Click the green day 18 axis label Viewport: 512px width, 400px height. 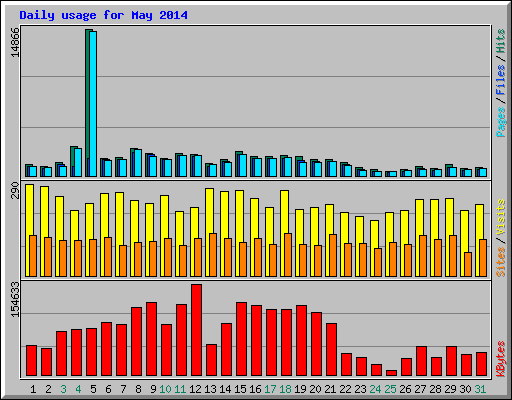[x=285, y=389]
